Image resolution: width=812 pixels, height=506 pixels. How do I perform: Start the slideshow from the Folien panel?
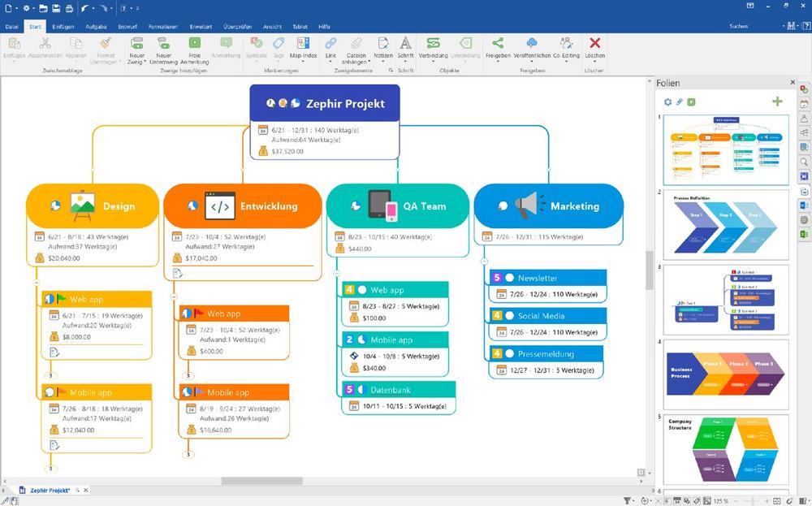692,102
